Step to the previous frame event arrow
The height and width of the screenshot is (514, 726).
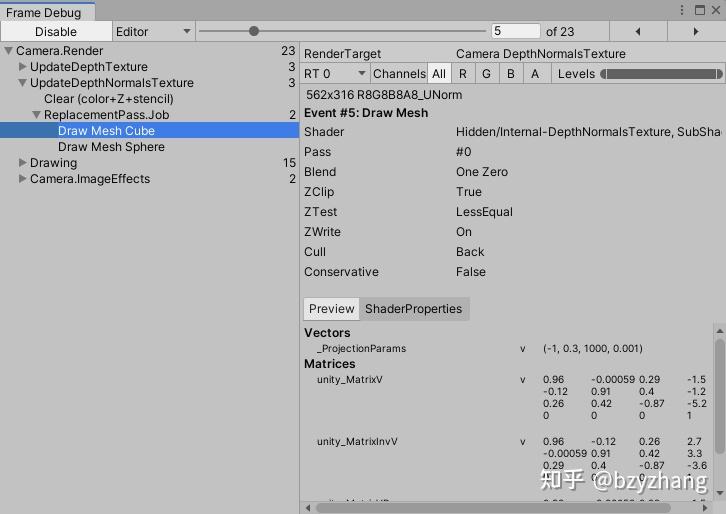638,31
